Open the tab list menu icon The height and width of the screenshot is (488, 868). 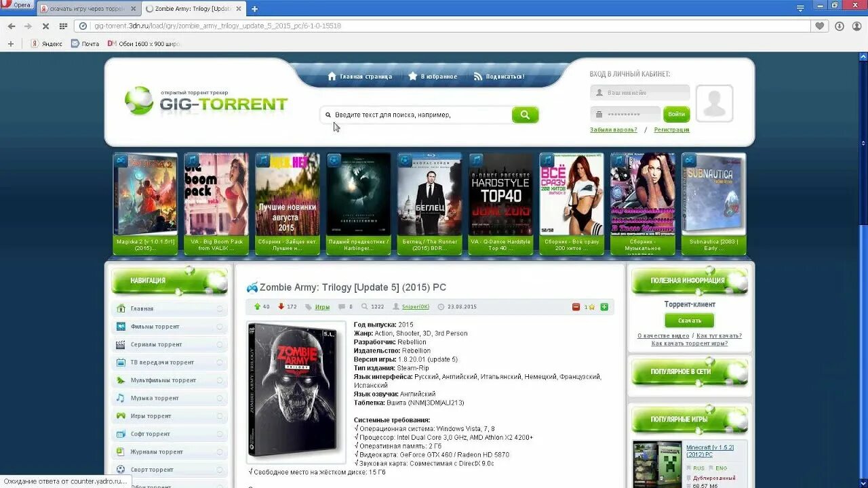[x=801, y=9]
